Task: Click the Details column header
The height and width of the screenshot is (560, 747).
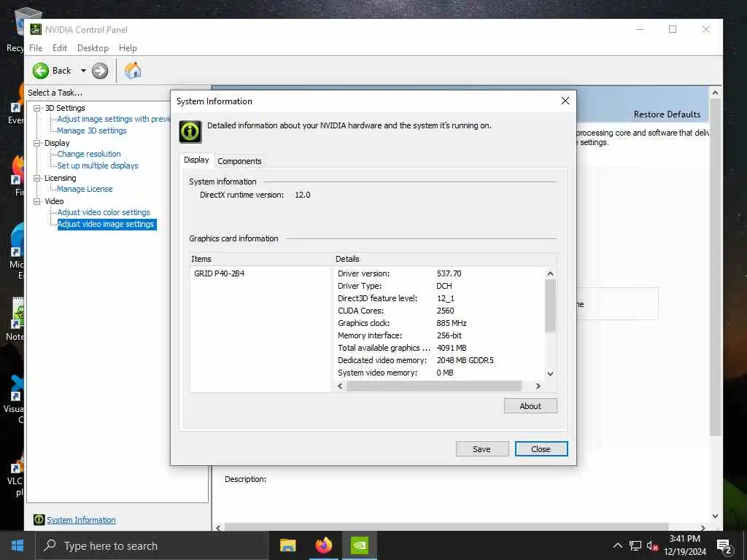Action: [444, 259]
